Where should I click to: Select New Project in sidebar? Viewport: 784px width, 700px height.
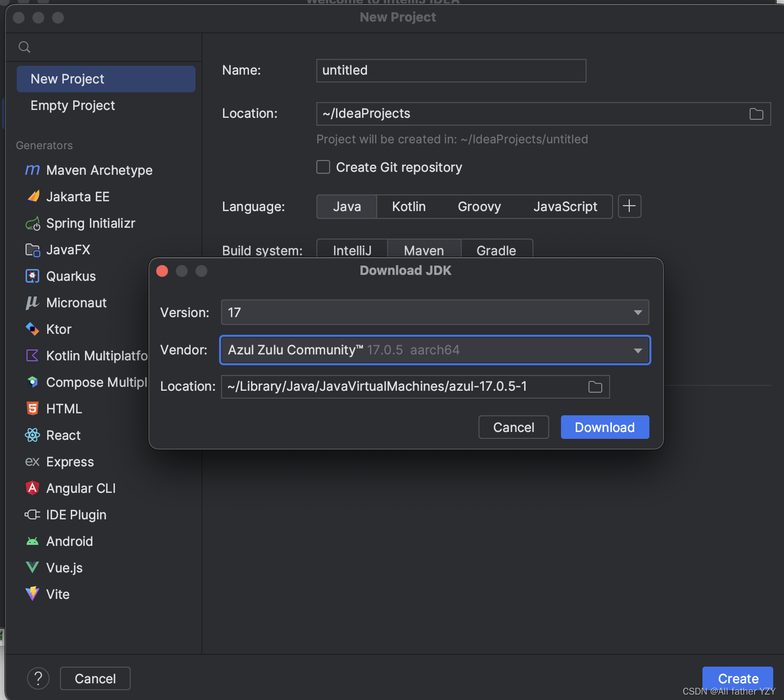106,79
